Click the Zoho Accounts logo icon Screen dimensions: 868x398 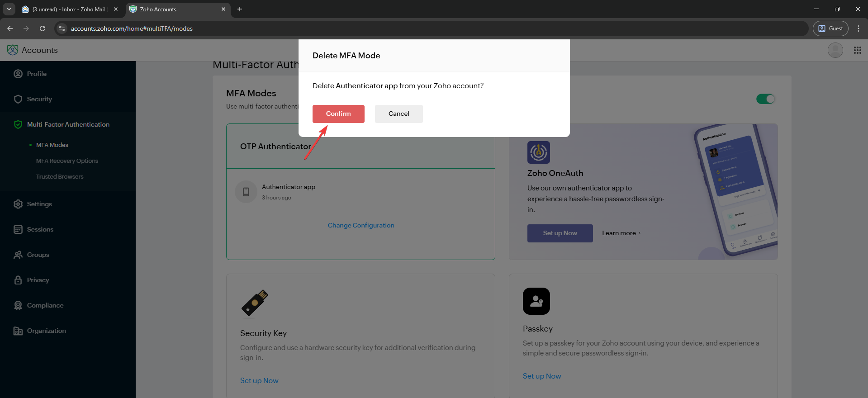click(13, 50)
